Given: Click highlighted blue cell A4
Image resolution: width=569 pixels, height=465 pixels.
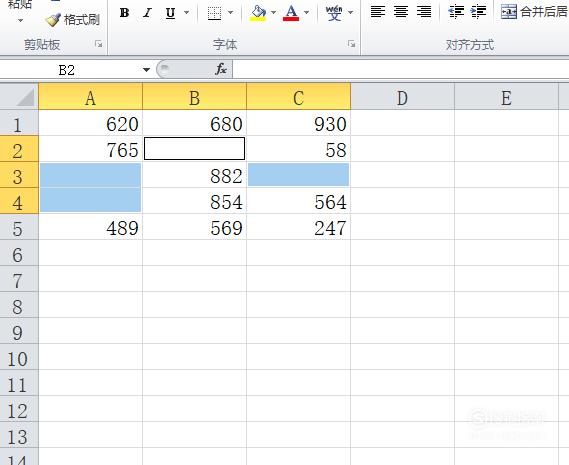Looking at the screenshot, I should 91,201.
